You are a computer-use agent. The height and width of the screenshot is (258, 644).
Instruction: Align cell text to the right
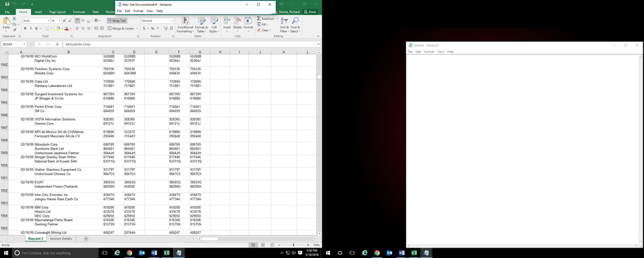(x=88, y=28)
